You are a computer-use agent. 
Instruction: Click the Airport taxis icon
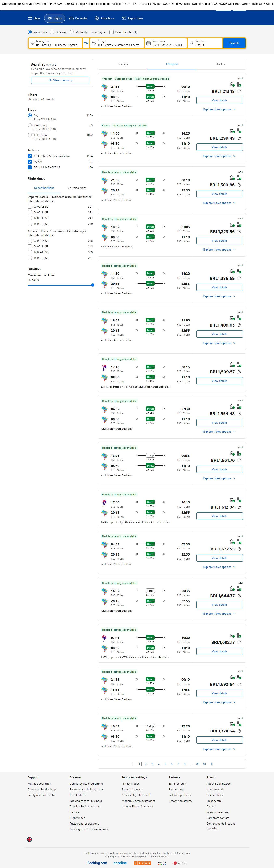click(124, 18)
